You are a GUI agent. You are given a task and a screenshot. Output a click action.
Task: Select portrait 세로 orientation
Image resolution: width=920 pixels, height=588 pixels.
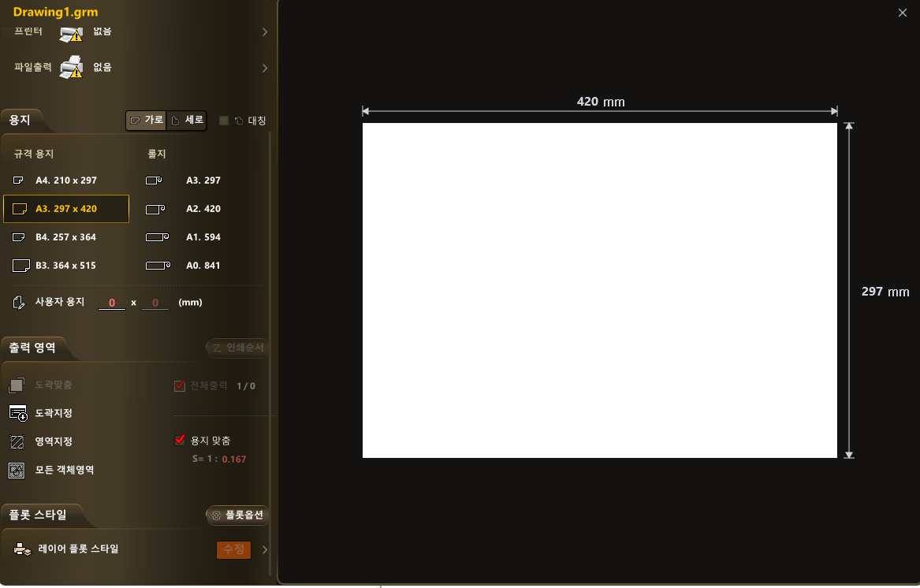coord(187,121)
